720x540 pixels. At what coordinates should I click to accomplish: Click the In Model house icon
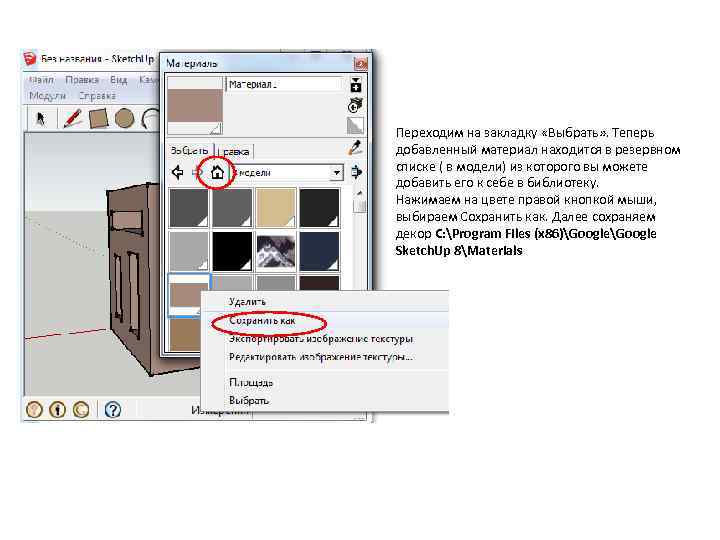click(x=217, y=173)
